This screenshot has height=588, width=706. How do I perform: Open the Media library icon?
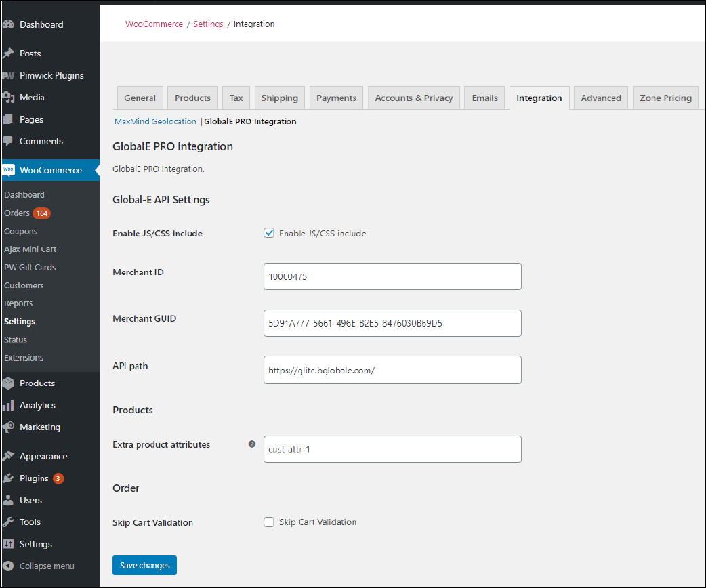[12, 97]
